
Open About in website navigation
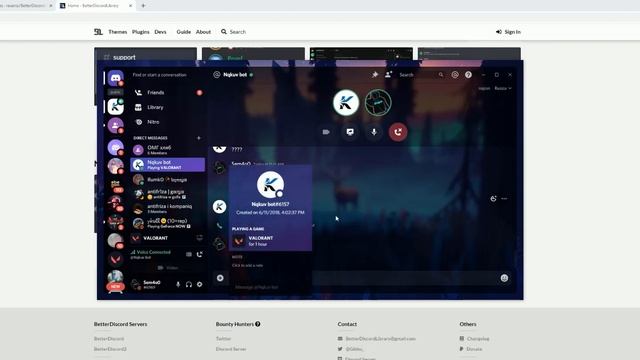click(203, 32)
